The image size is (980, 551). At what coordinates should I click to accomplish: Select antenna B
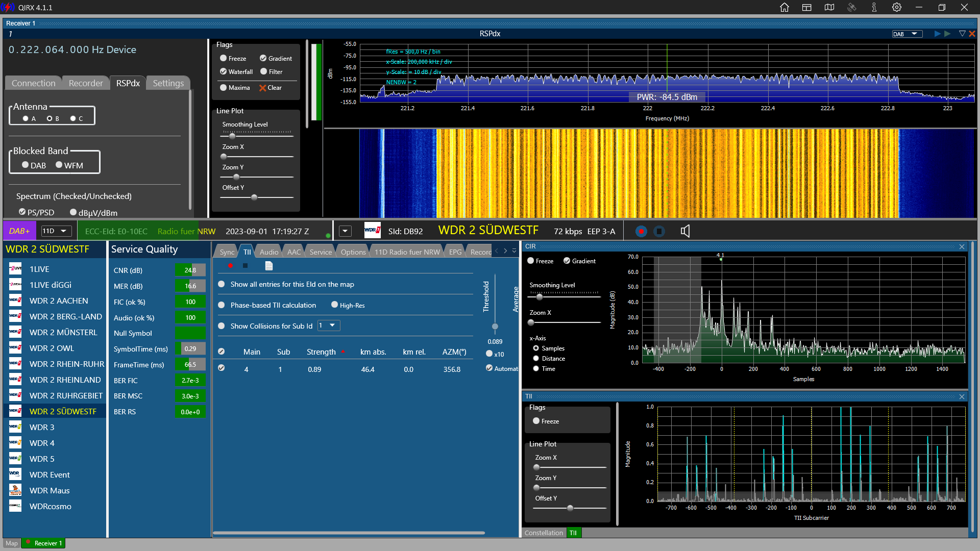(x=50, y=119)
